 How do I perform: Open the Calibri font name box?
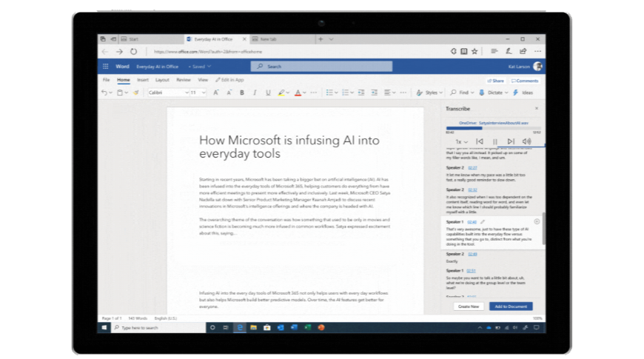168,93
